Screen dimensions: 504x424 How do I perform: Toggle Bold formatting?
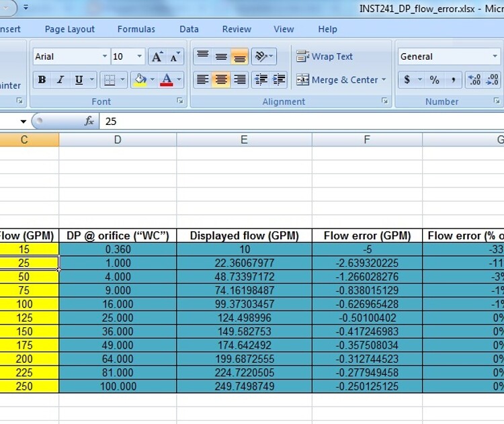[42, 80]
